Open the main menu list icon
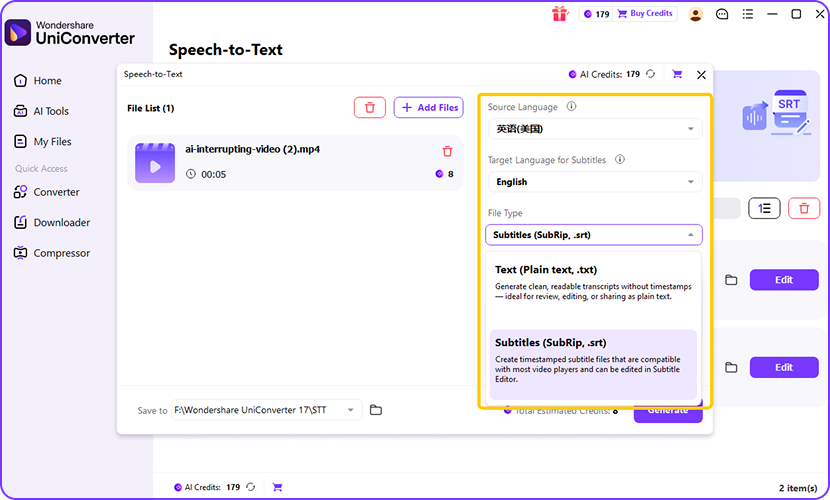The width and height of the screenshot is (830, 500). [x=747, y=14]
